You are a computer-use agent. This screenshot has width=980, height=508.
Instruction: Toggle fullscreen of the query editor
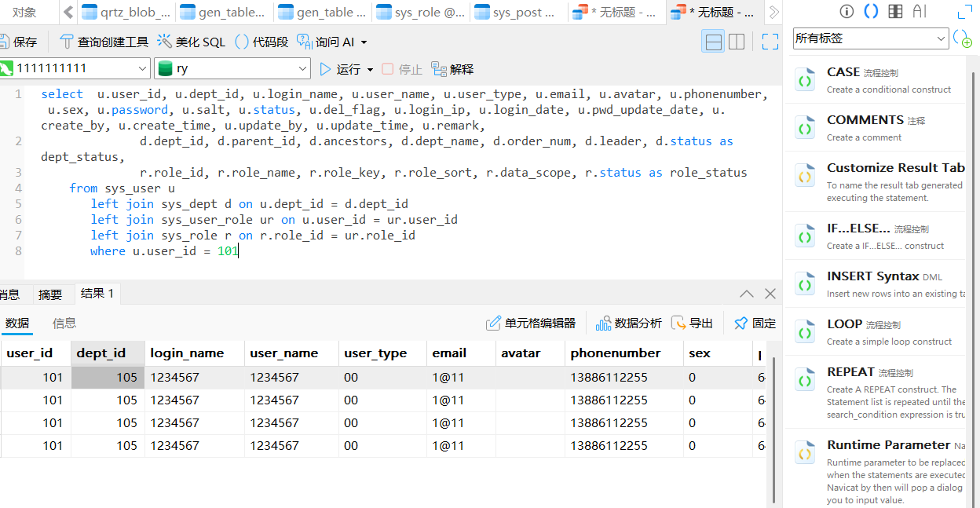point(770,42)
